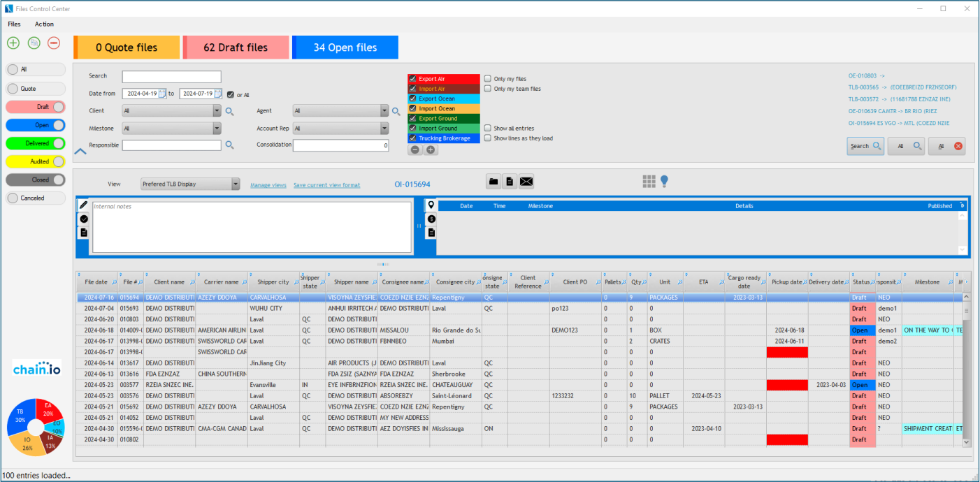Uncheck the Trucking Brokerage file type
The height and width of the screenshot is (482, 980).
[413, 138]
